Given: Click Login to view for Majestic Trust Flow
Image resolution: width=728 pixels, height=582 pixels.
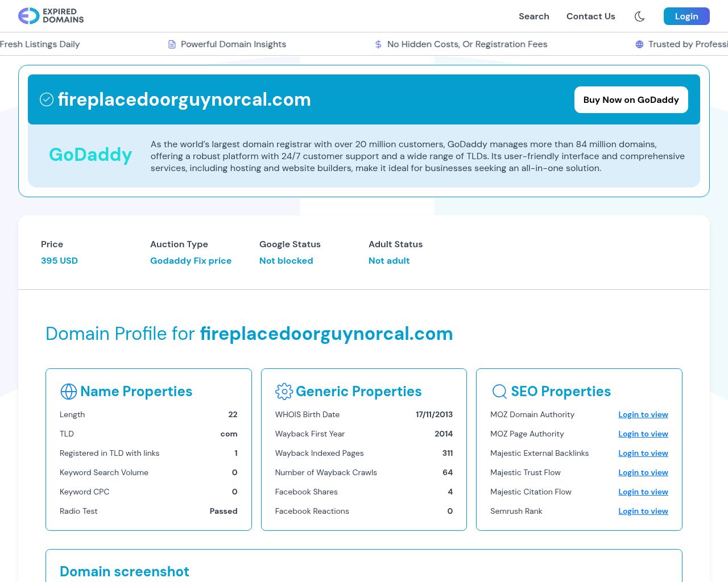Looking at the screenshot, I should click(x=643, y=473).
